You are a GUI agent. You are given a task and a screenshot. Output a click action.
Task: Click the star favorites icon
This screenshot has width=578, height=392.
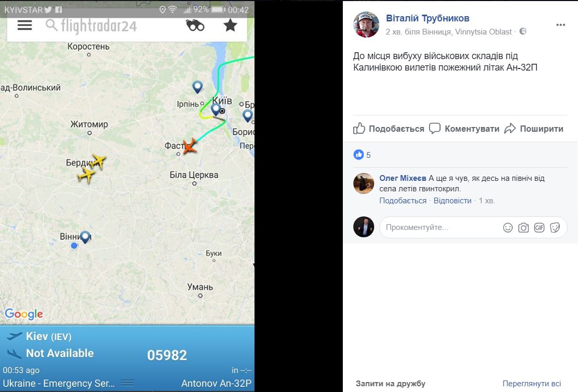pos(230,26)
